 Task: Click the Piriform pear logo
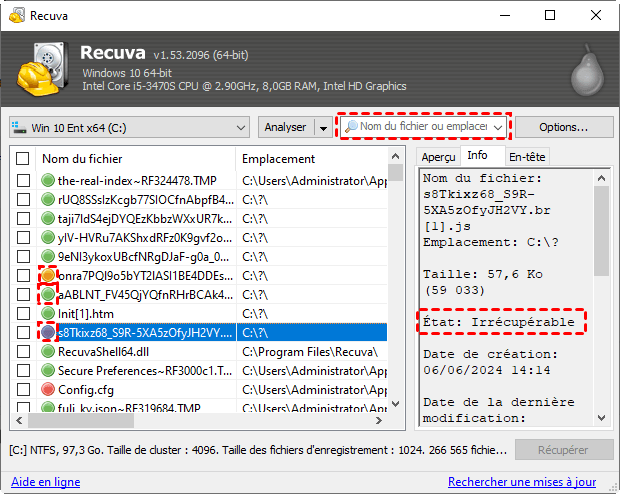click(588, 70)
